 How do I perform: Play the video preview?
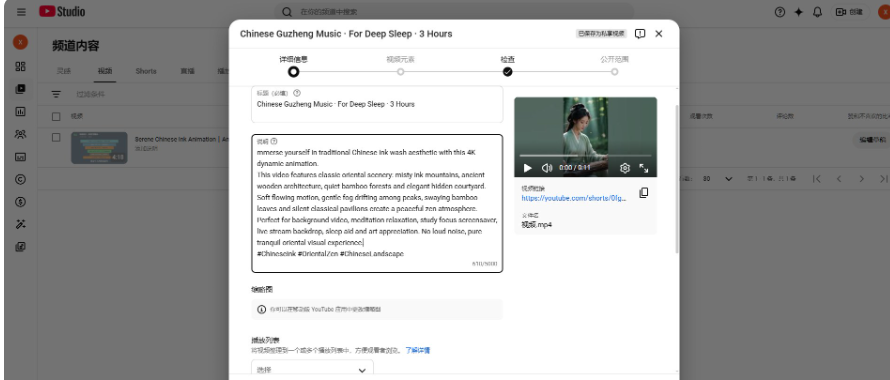[527, 168]
